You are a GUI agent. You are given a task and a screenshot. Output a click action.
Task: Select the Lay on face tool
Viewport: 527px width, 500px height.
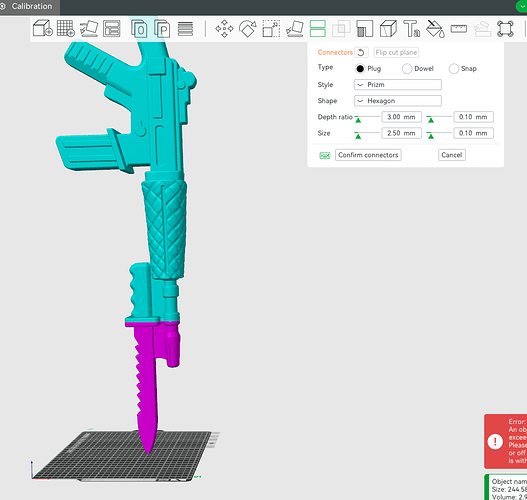click(x=294, y=29)
